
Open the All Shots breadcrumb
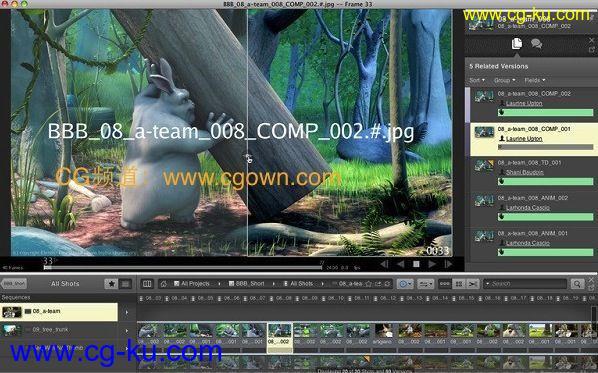298,284
